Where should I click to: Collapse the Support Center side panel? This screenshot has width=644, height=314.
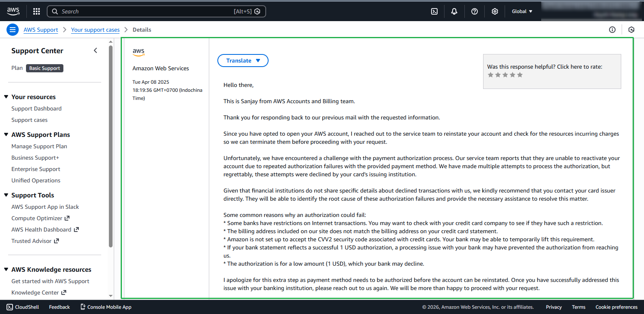click(95, 50)
